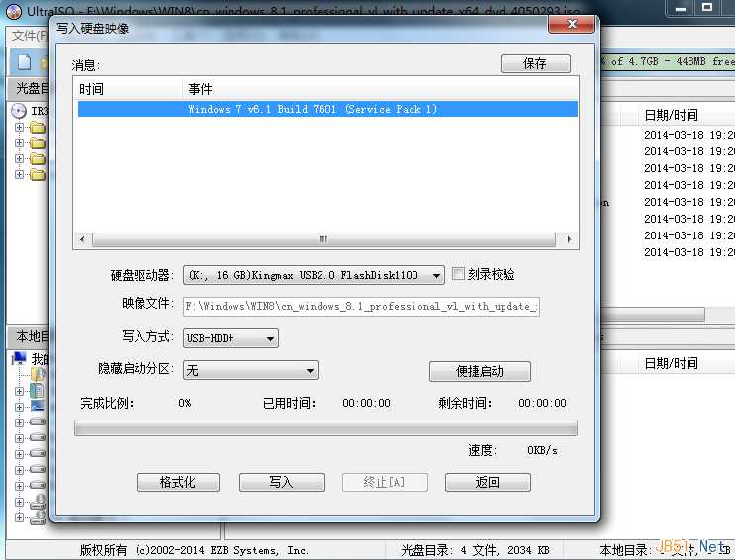Select the first folder icon under IR3 disc
Viewport: 735px width, 560px height.
click(x=38, y=127)
